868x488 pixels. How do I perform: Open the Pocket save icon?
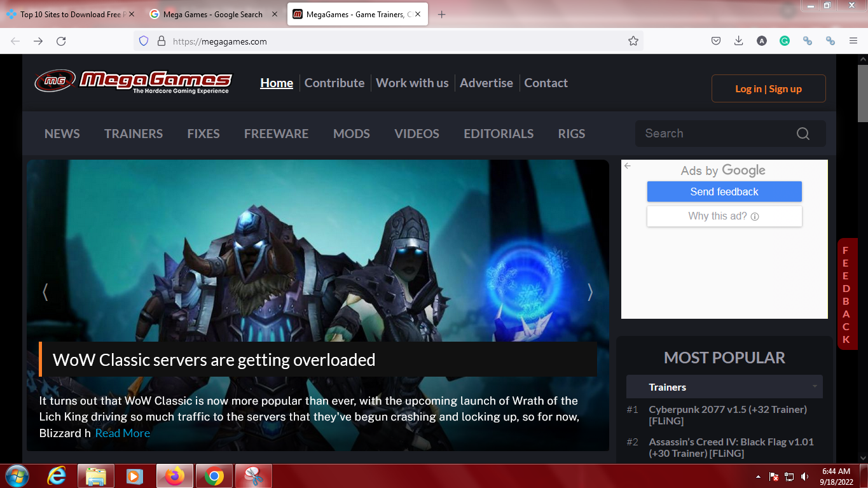click(x=716, y=41)
